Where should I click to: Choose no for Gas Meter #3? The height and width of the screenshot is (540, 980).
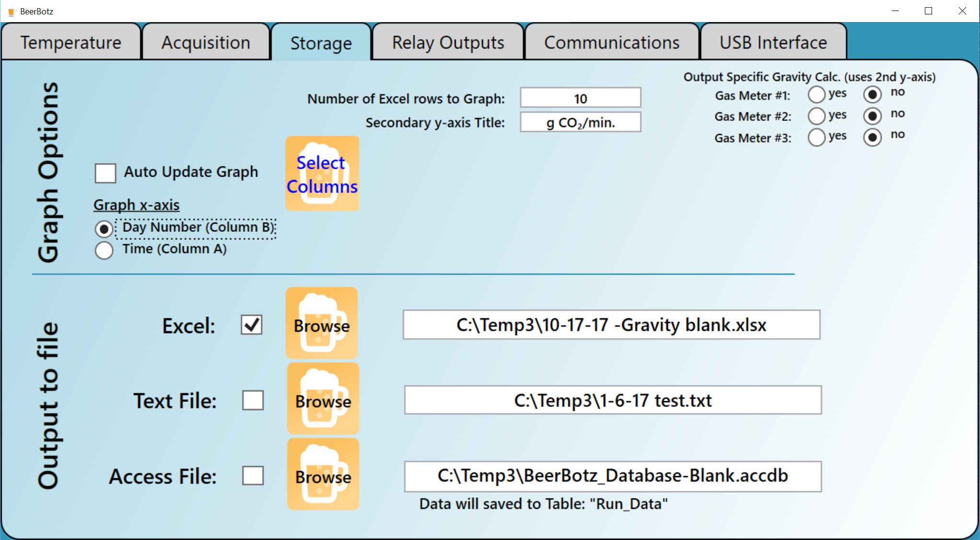(872, 137)
